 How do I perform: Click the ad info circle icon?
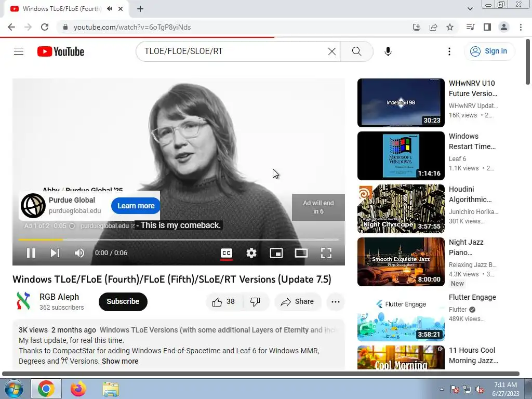pos(72,226)
